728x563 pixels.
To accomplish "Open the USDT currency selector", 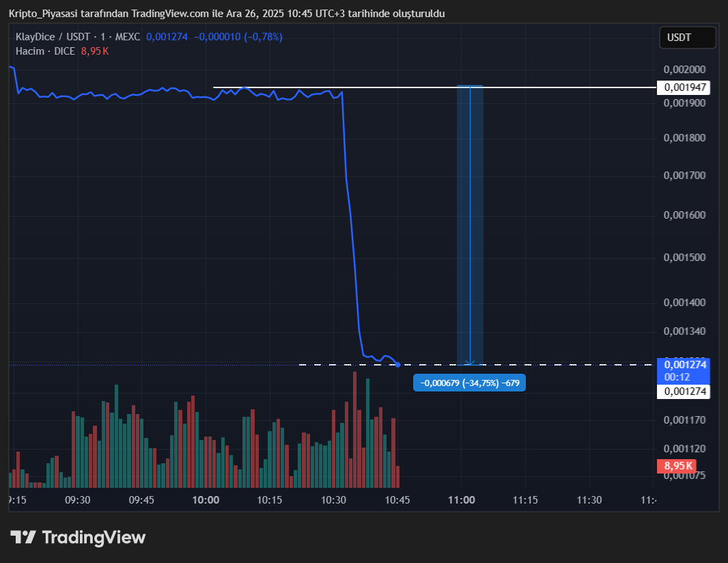I will (x=687, y=38).
